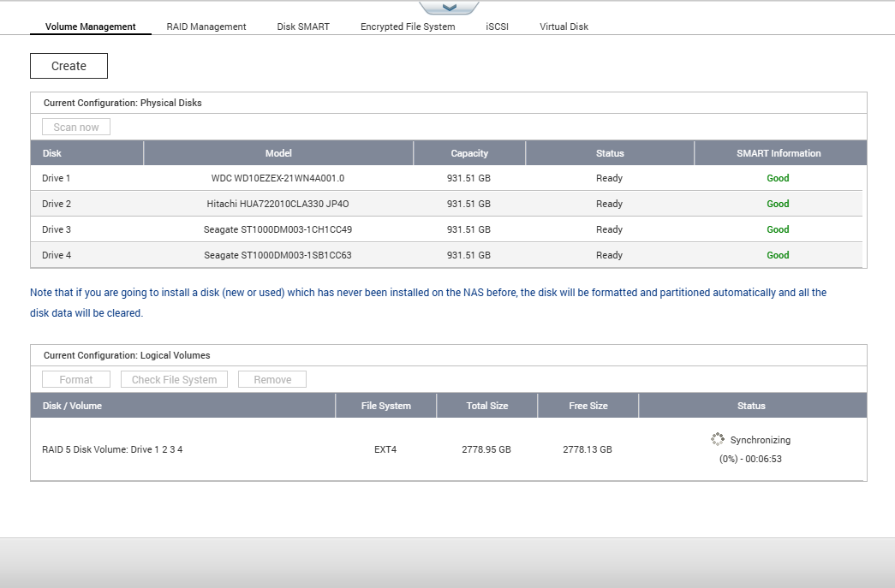
Task: Select the iSCSI tab
Action: click(x=497, y=27)
